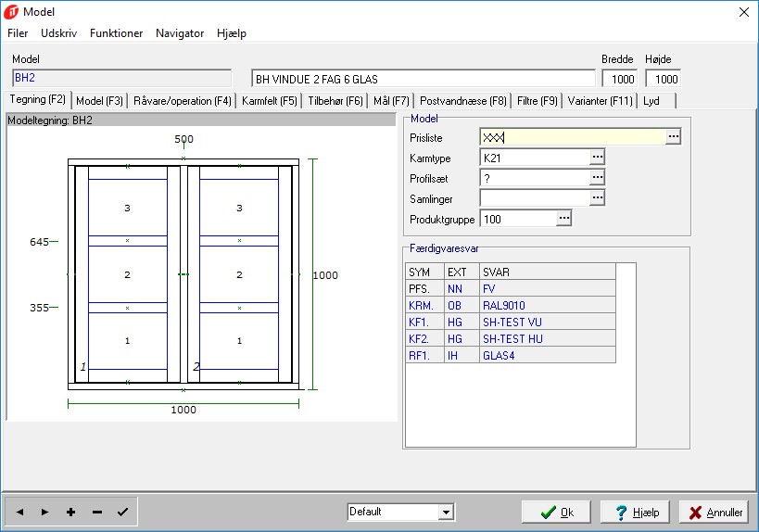The image size is (759, 532).
Task: Click the SH-TEST HU answer cell
Action: coord(548,339)
